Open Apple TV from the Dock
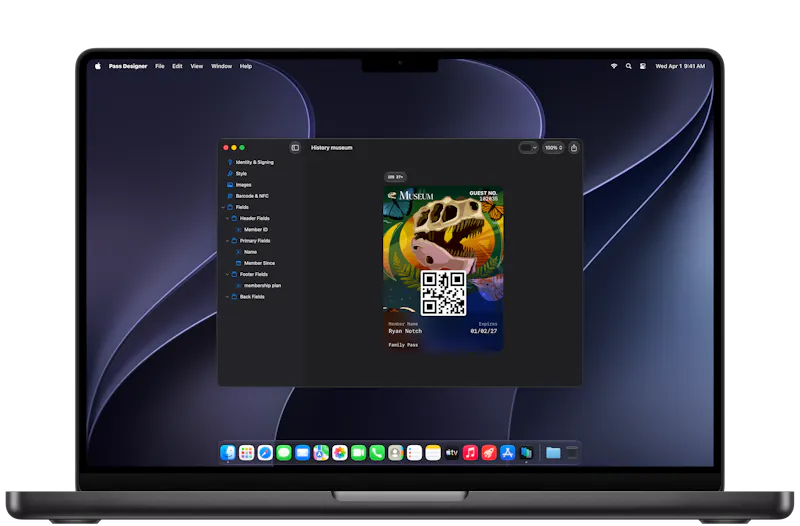This screenshot has width=800, height=526. 452,453
